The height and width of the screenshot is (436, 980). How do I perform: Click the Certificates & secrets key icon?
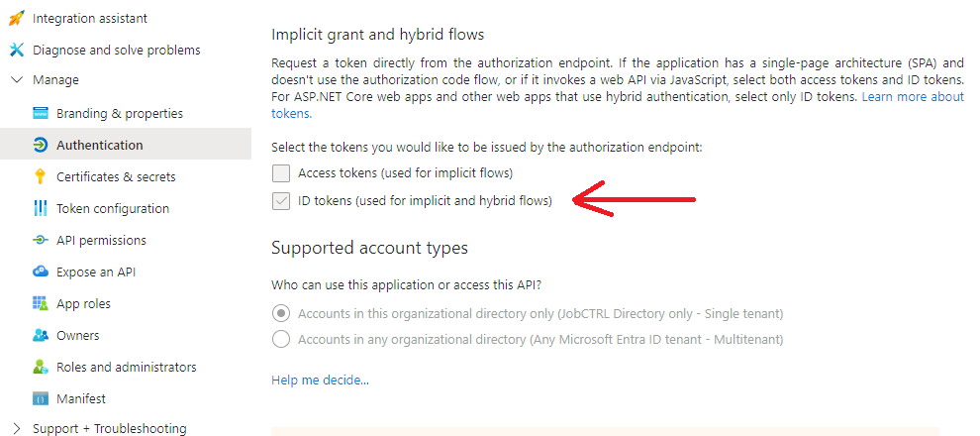pos(41,177)
